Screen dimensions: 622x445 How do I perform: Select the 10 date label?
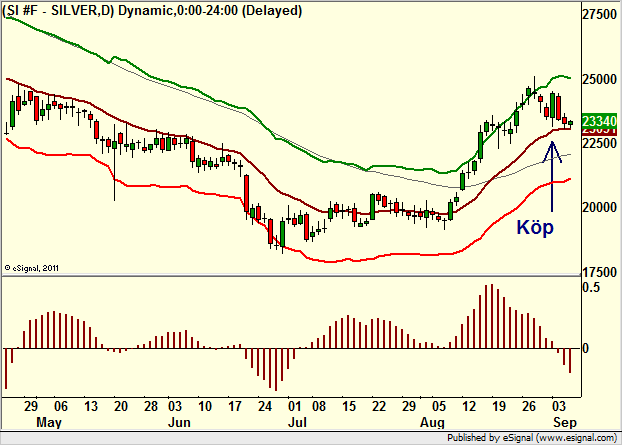click(205, 406)
